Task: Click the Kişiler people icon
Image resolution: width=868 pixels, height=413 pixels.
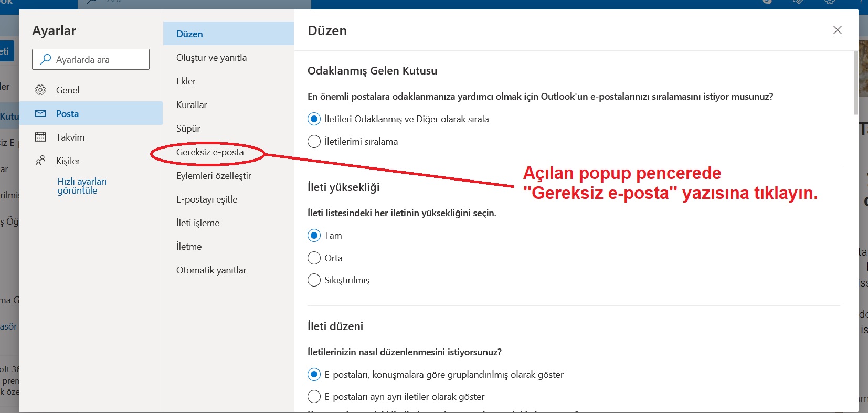Action: (x=40, y=161)
